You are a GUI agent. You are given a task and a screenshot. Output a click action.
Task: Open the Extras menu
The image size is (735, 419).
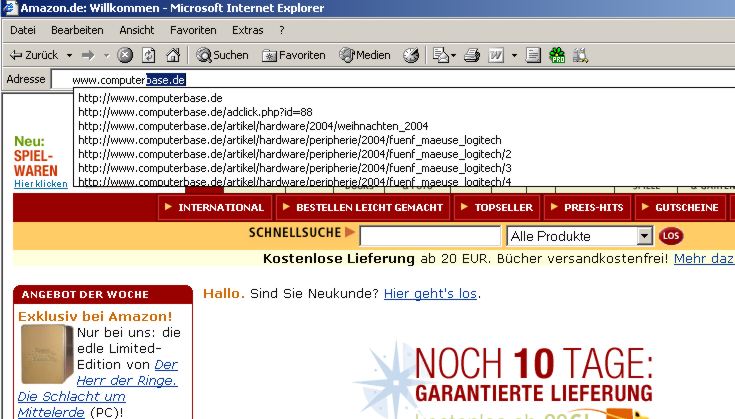(x=248, y=30)
